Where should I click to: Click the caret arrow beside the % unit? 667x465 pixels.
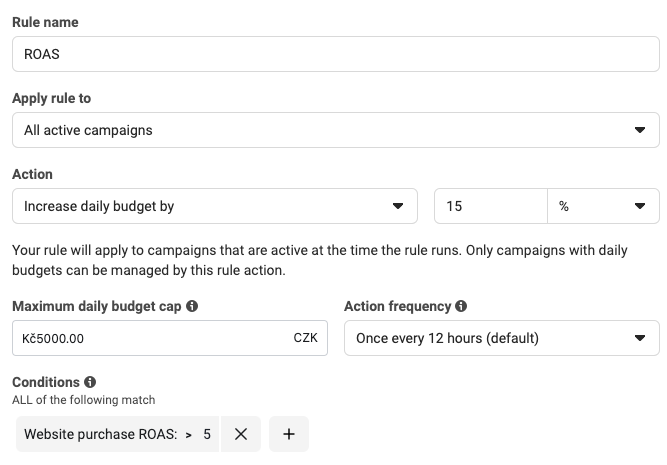(x=640, y=206)
